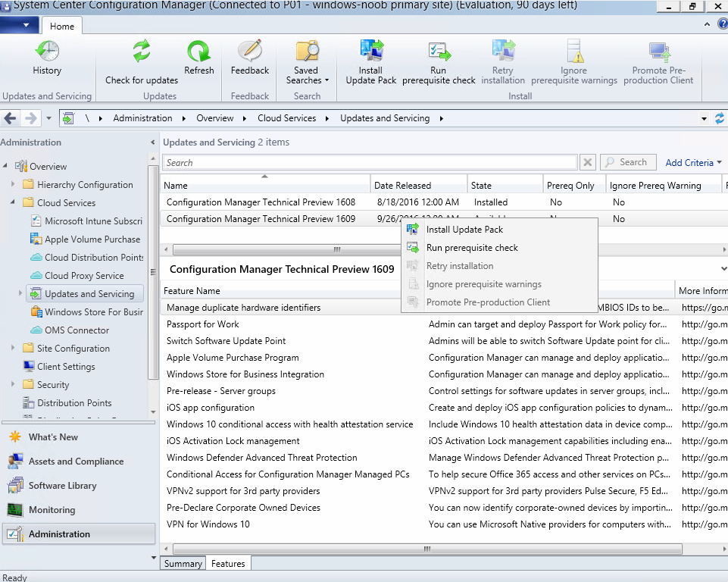
Task: Click Cloud Services in the breadcrumb
Action: (x=287, y=118)
